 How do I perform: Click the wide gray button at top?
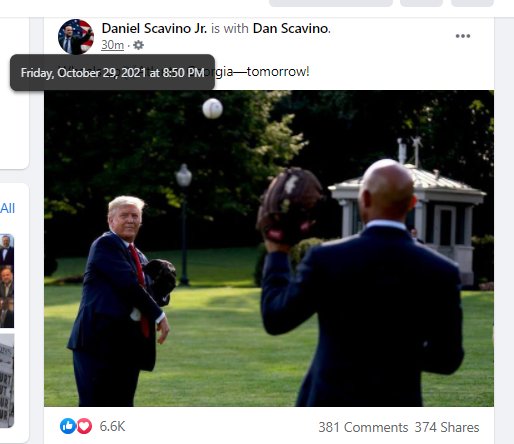point(331,3)
